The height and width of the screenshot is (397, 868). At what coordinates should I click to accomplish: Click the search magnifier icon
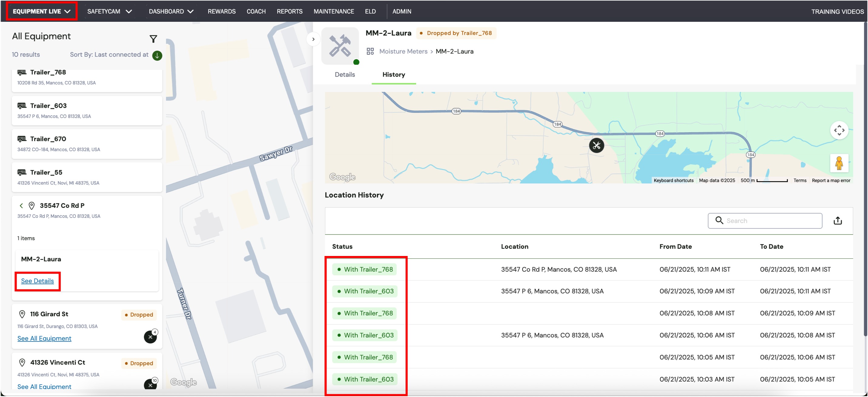[719, 220]
